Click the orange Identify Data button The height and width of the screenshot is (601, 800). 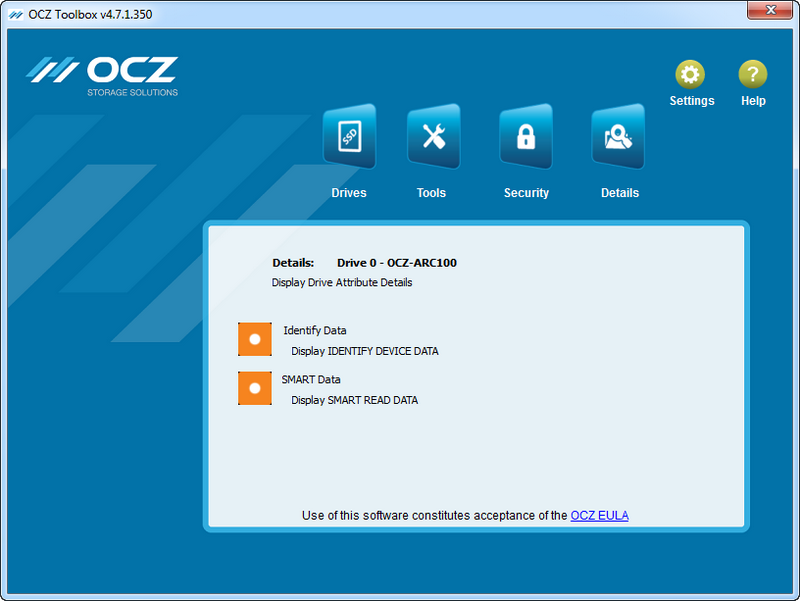tap(255, 339)
